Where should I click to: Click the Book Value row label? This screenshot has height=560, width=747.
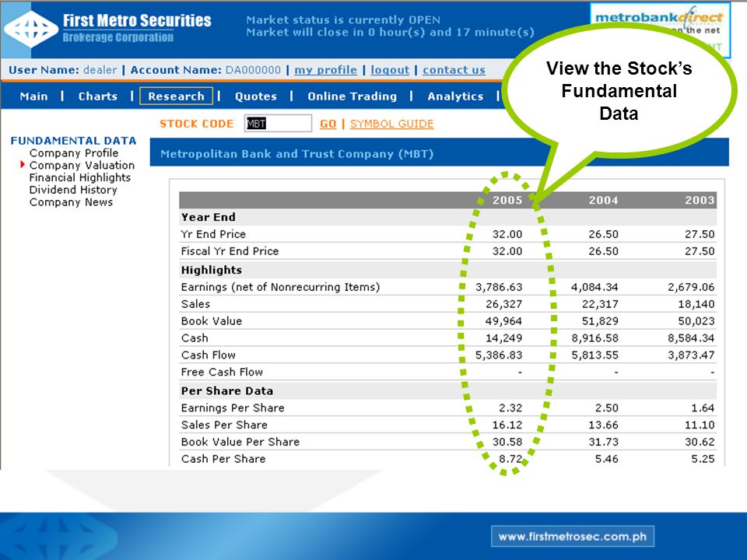tap(212, 321)
